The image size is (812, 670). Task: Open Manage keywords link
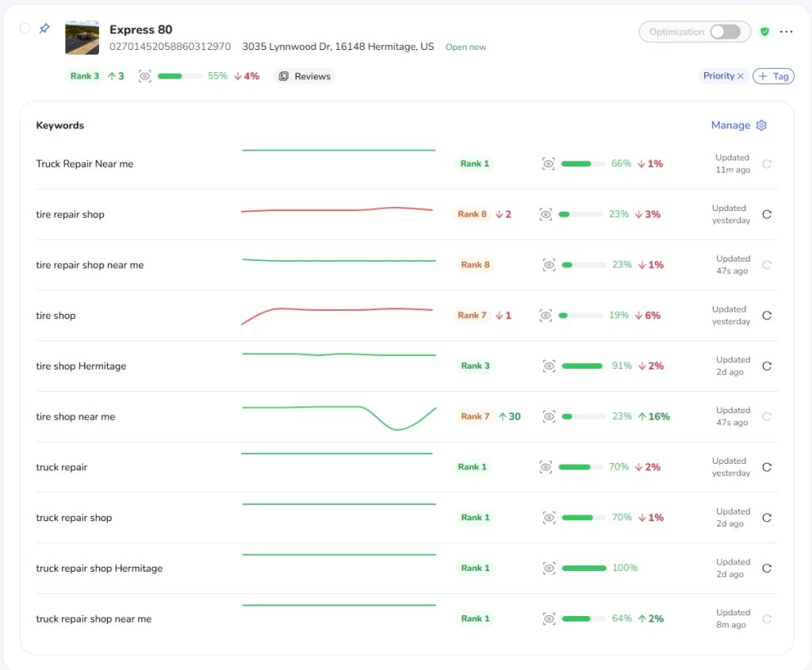pyautogui.click(x=730, y=125)
